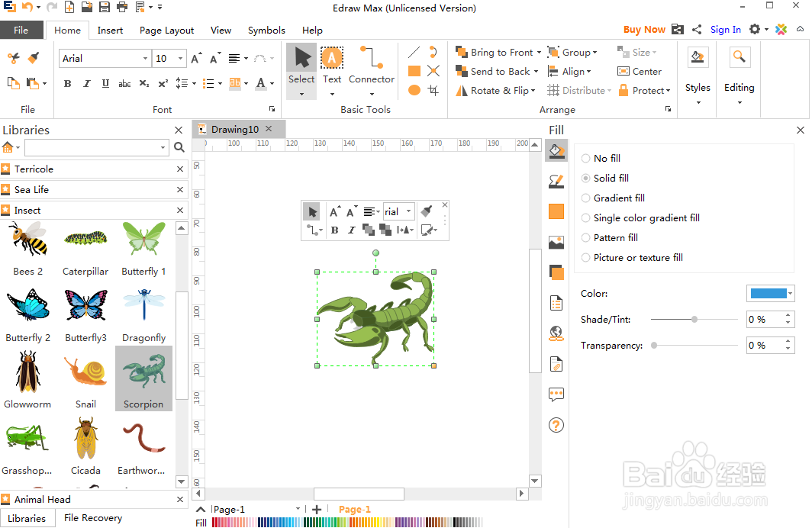Open the File menu

(21, 30)
